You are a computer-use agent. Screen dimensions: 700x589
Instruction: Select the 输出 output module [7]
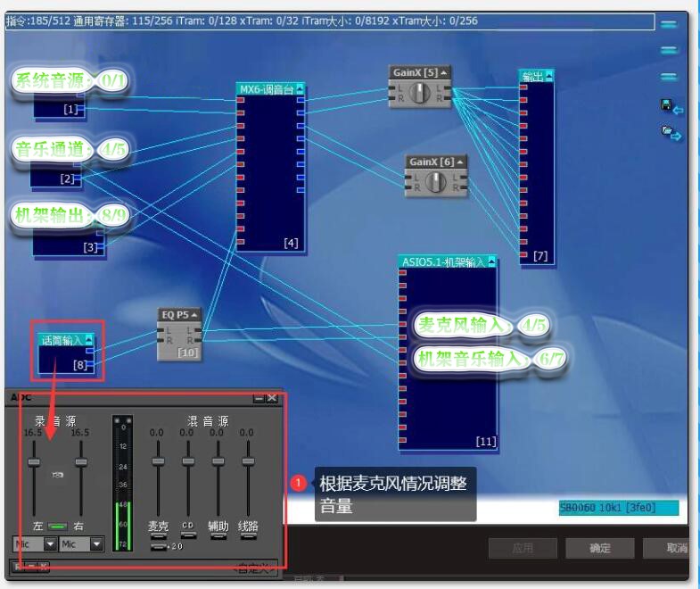pos(537,167)
